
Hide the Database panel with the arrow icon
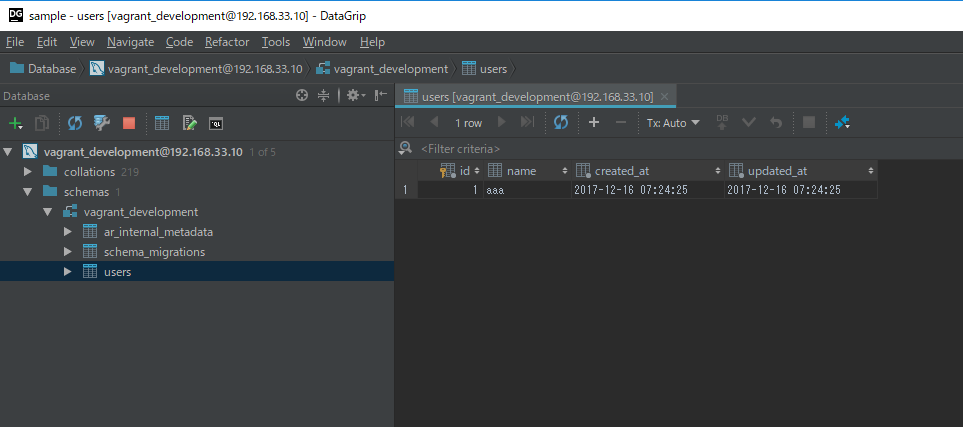(x=381, y=96)
